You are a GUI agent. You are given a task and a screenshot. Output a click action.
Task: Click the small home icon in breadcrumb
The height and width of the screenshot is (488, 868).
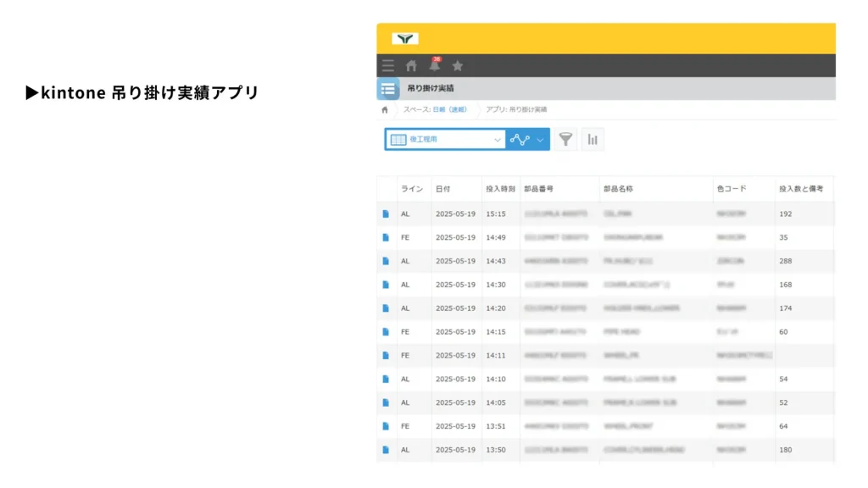(385, 109)
